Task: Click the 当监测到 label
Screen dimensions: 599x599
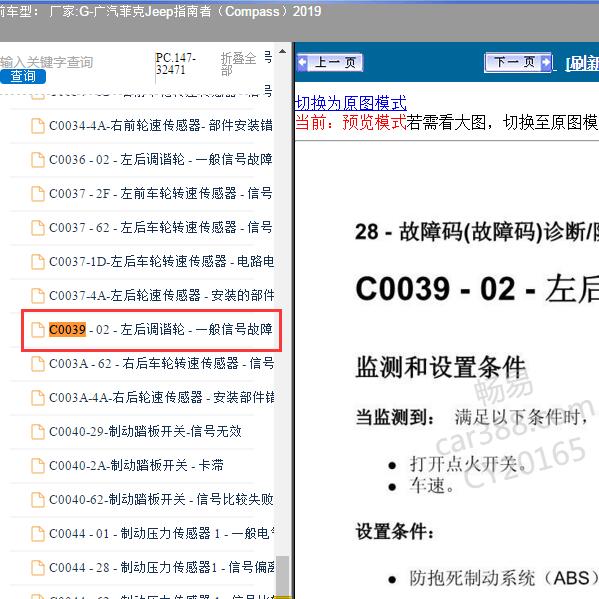Action: (x=395, y=417)
